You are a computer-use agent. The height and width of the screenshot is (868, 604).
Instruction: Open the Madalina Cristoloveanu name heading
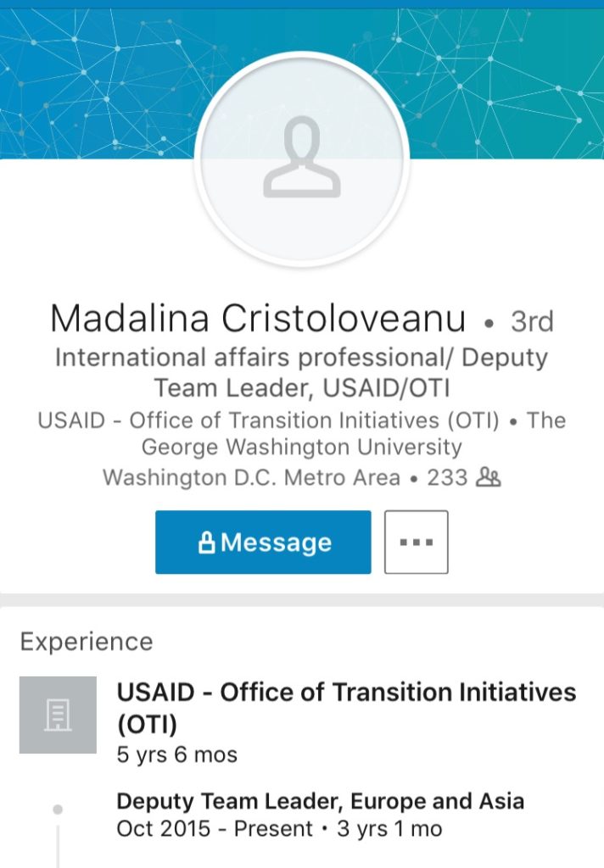click(x=258, y=319)
